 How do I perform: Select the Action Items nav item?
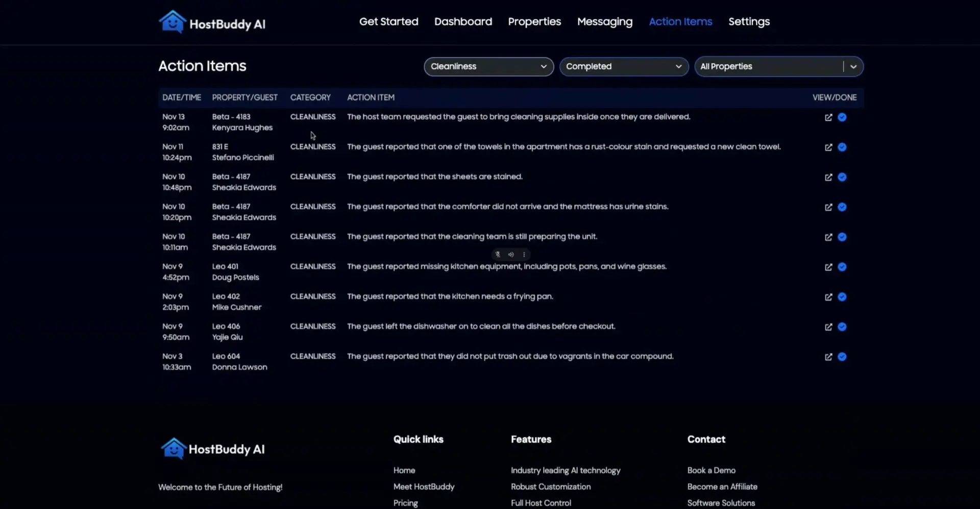point(680,21)
